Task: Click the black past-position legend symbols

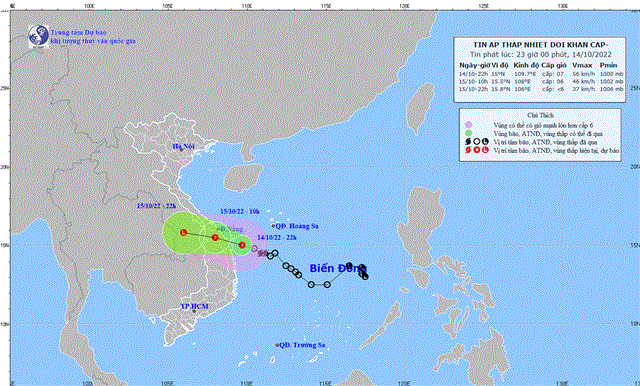Action: (476, 142)
